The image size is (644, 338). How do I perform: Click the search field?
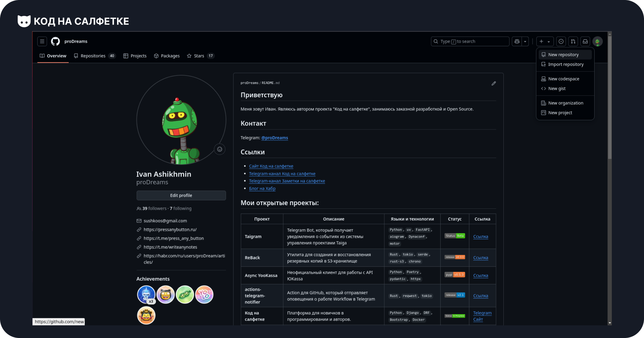[x=470, y=41]
